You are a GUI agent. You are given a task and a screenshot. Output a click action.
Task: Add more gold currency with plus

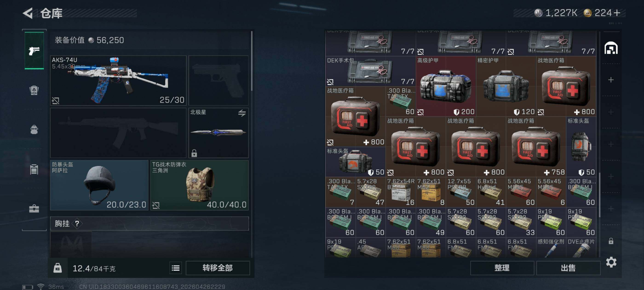click(x=617, y=13)
